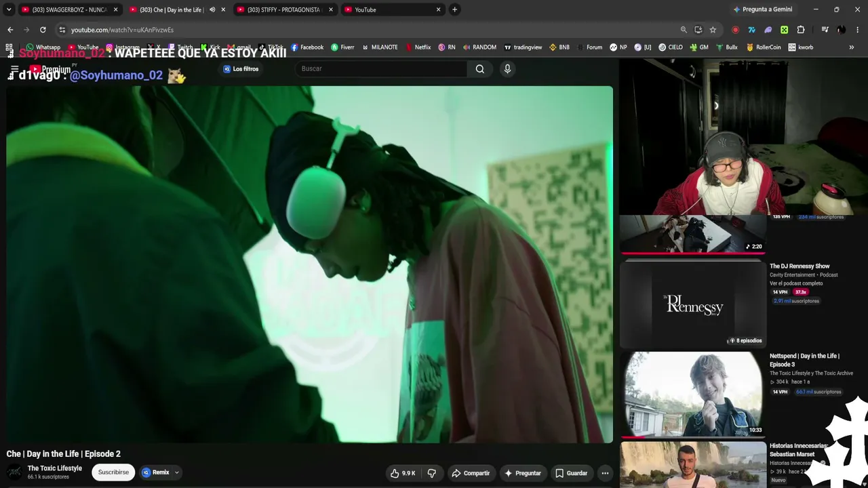This screenshot has height=488, width=868.
Task: Click the main video player
Action: pos(309,264)
